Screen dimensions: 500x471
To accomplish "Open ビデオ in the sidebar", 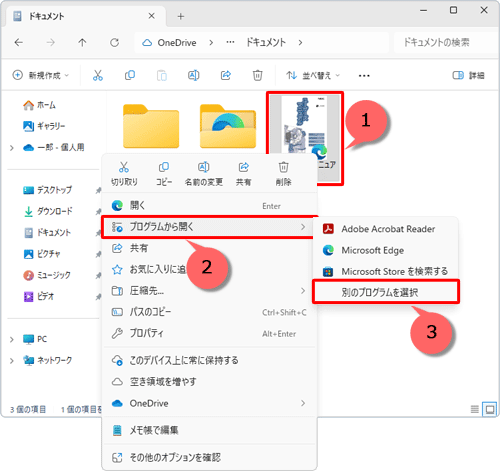I will coord(38,296).
